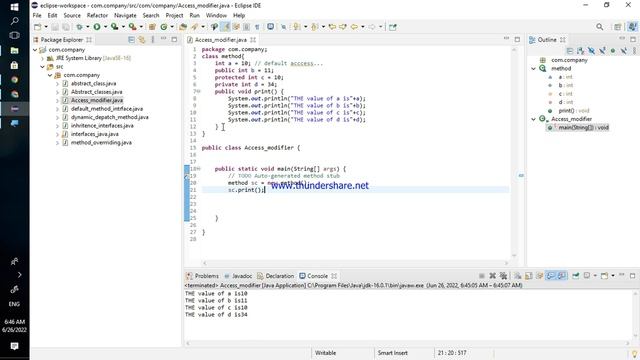Collapse the com.company project node
640x360 pixels.
click(35, 50)
